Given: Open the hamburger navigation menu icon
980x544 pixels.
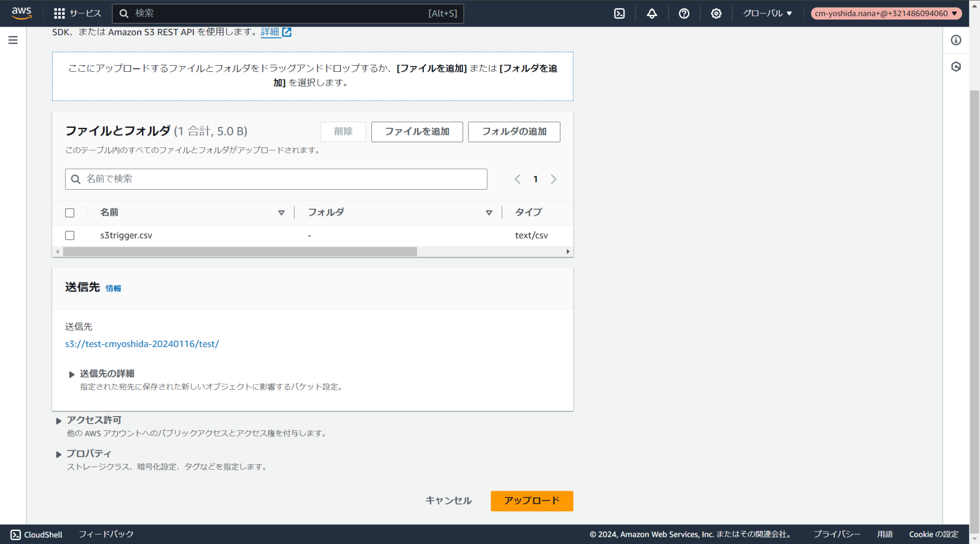Looking at the screenshot, I should (x=12, y=40).
